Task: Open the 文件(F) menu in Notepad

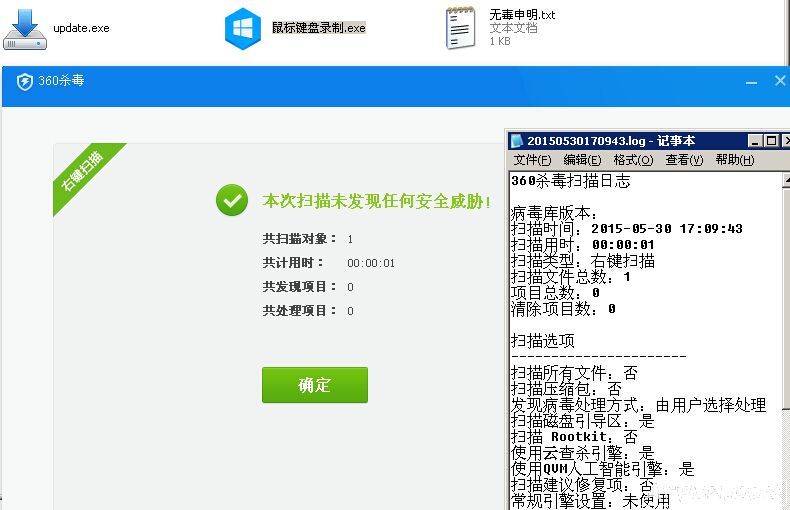Action: 532,160
